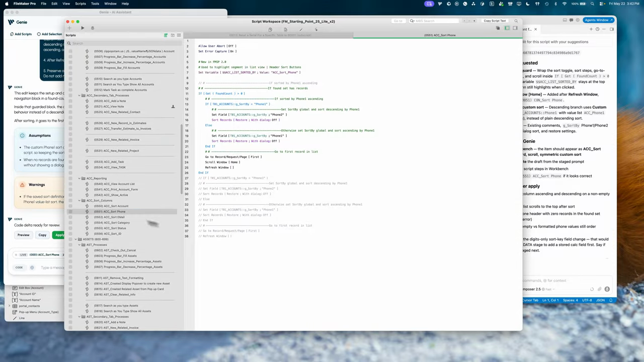644x362 pixels.
Task: Click the new script plus icon
Action: [x=69, y=28]
